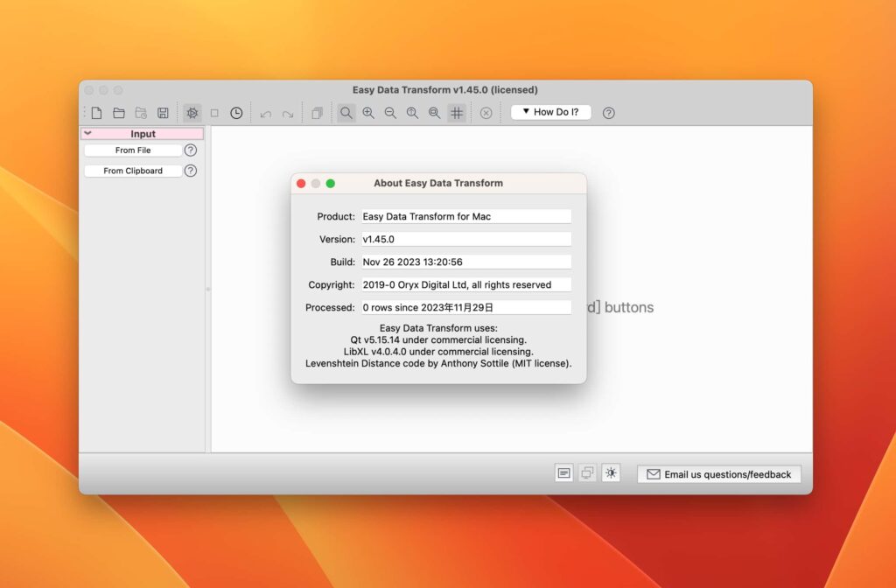
Task: Create a new transform document
Action: coord(96,113)
